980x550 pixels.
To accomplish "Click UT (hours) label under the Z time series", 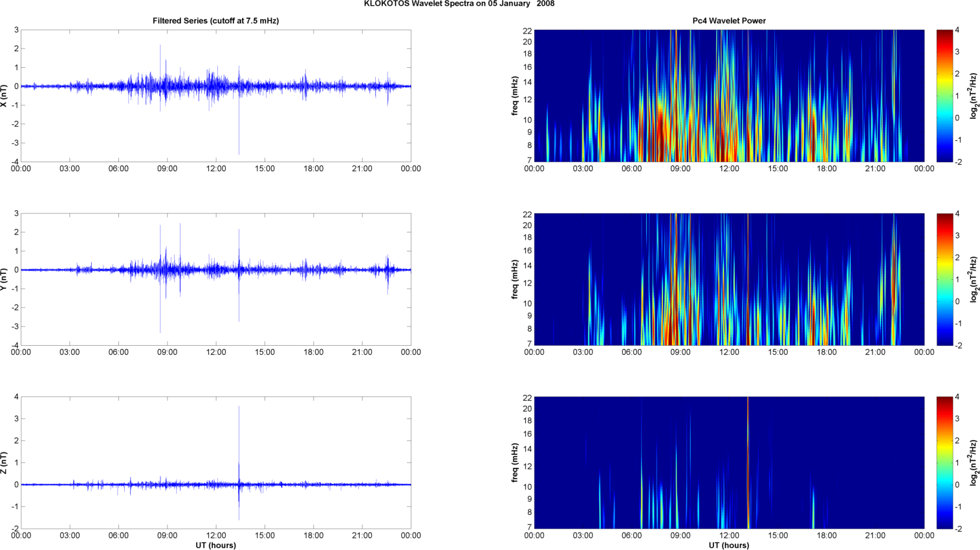I will point(216,545).
